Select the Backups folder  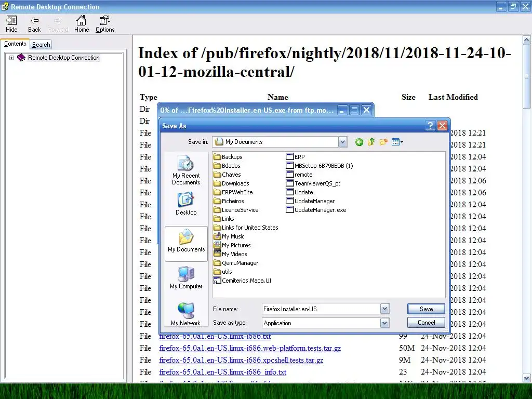point(228,157)
